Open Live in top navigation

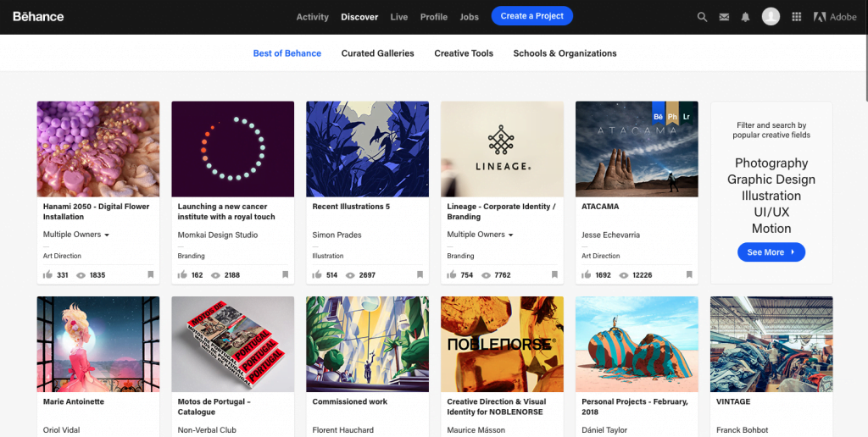pyautogui.click(x=398, y=17)
